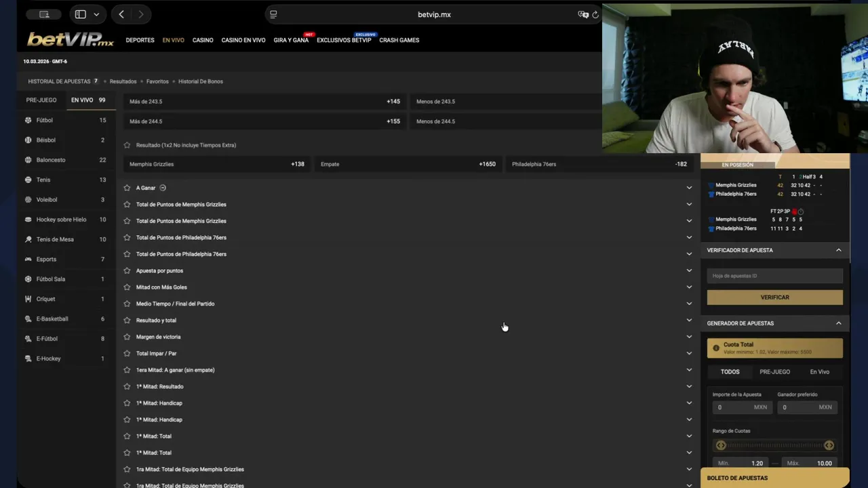Favorite Medio Tiempo / Final del Partido
The height and width of the screenshot is (488, 868).
(127, 304)
